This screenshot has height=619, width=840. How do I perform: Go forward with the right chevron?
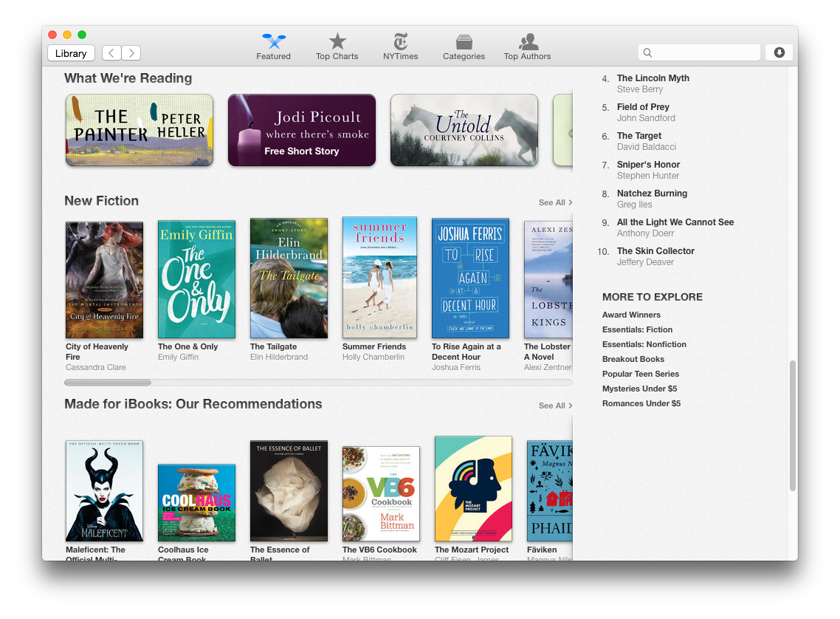pyautogui.click(x=131, y=53)
